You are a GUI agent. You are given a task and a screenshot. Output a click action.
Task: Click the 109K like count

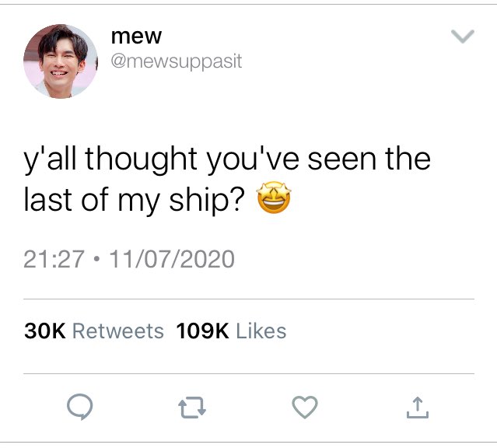pos(202,331)
